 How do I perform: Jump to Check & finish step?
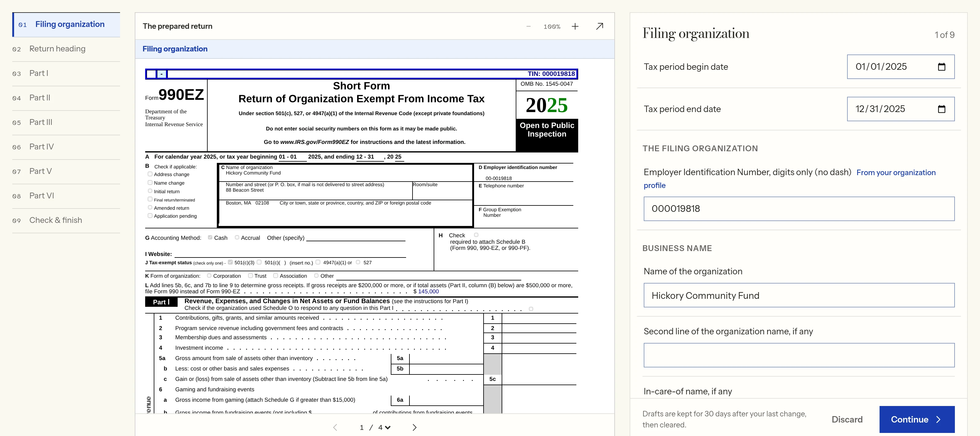tap(66, 220)
